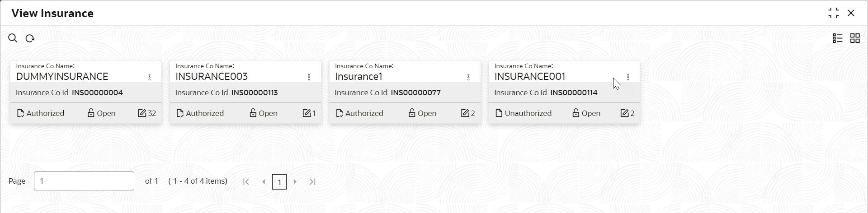This screenshot has width=868, height=213.
Task: Click the modification count icon on DUMMYINSURANCE
Action: (142, 113)
